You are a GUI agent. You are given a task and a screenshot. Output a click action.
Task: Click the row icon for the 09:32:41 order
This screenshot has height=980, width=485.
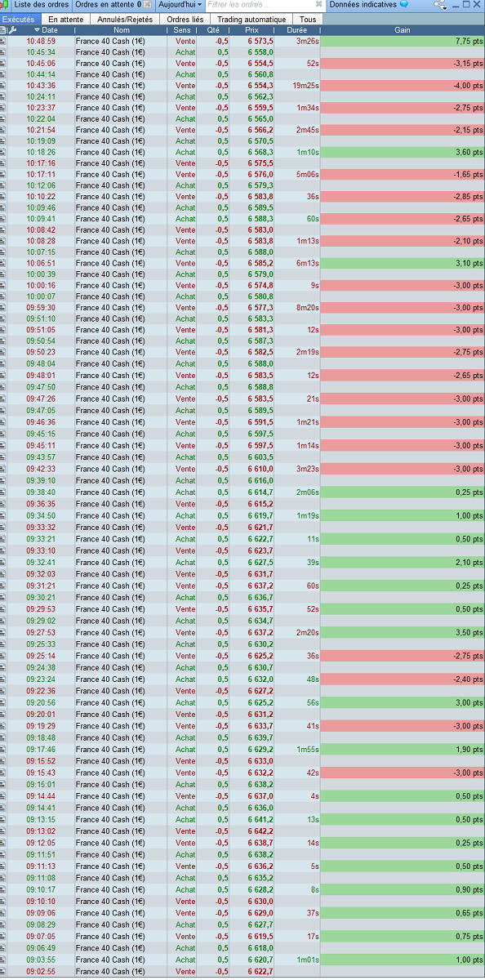[3, 562]
